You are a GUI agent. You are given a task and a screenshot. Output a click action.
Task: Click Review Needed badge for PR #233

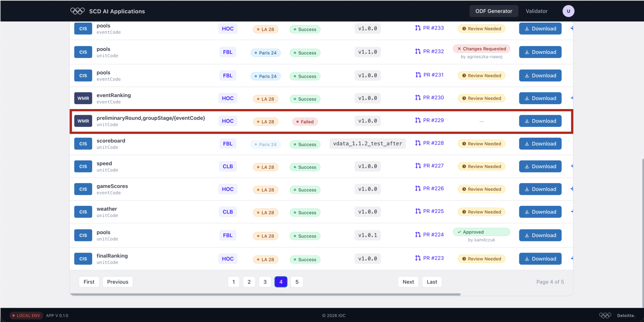(x=481, y=29)
